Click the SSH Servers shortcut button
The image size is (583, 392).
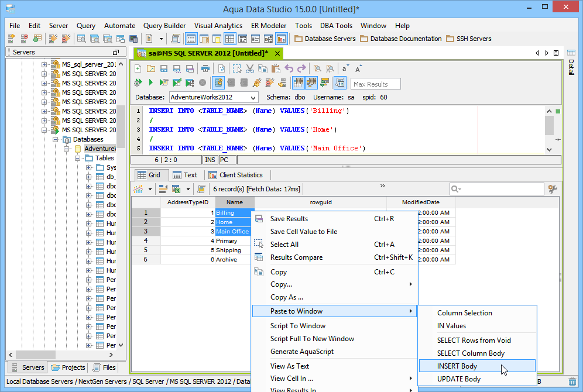(x=469, y=39)
